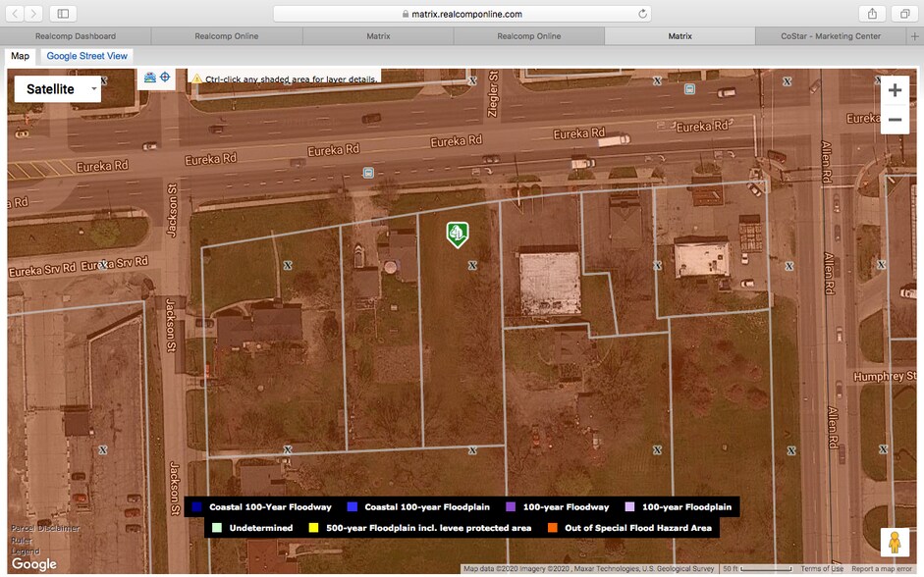This screenshot has width=924, height=577.
Task: Open the browser share icon
Action: coord(871,14)
